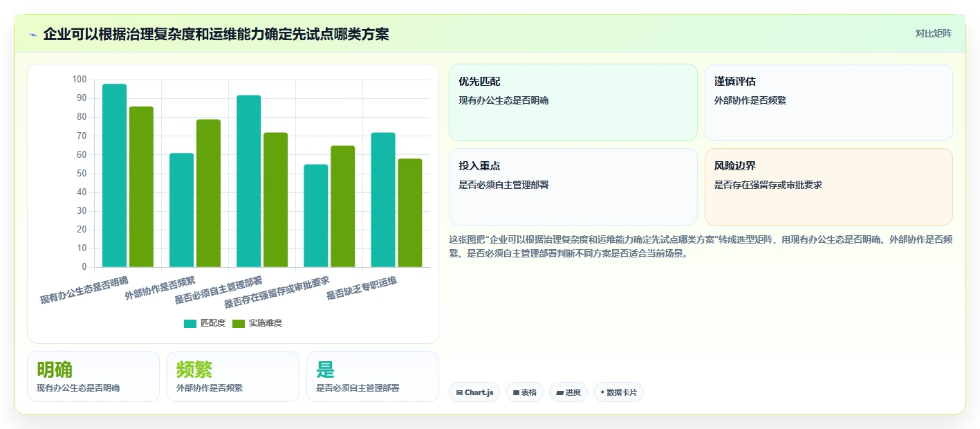Click green 实施难度 bar for 是否存在强留存或审批要求
Screen dimensions: 980x429
tap(342, 206)
